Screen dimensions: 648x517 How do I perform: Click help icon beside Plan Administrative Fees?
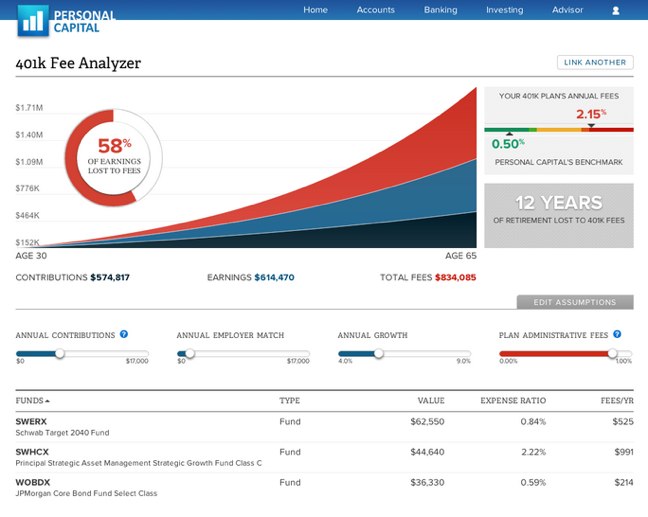tap(617, 334)
